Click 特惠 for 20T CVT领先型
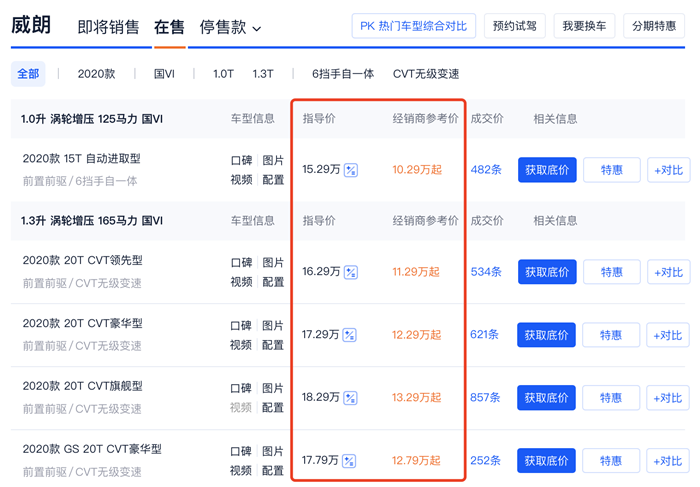Screen dimensions: 700x487 click(x=612, y=272)
